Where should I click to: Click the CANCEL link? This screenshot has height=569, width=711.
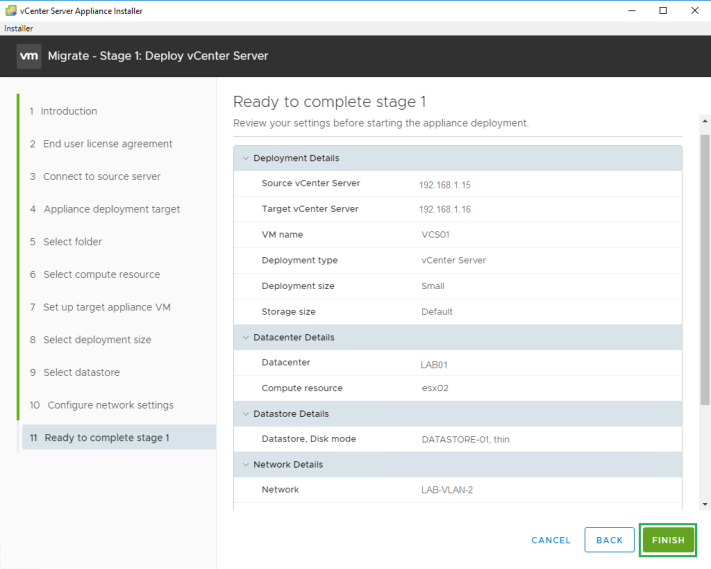point(551,540)
